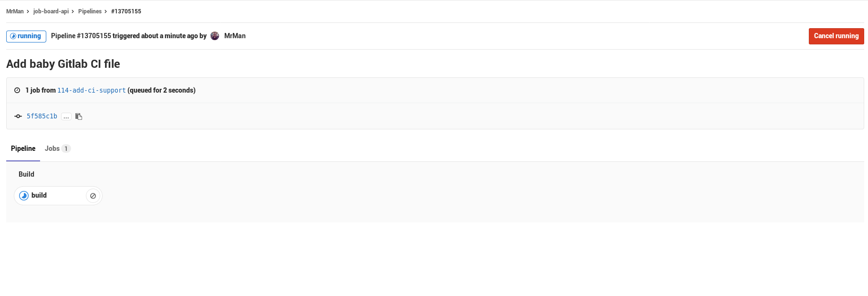This screenshot has height=296, width=868.
Task: Cancel the build job with circle-slash icon
Action: [93, 196]
